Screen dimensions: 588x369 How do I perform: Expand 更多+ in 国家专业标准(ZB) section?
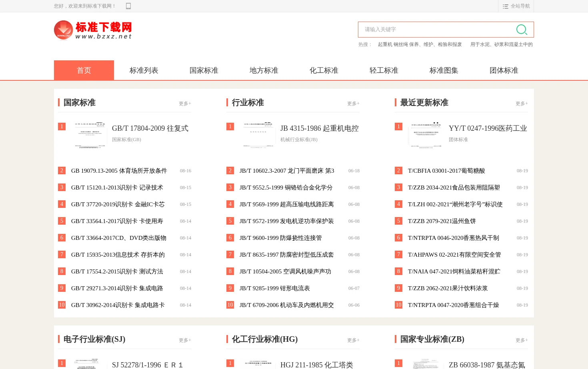522,340
